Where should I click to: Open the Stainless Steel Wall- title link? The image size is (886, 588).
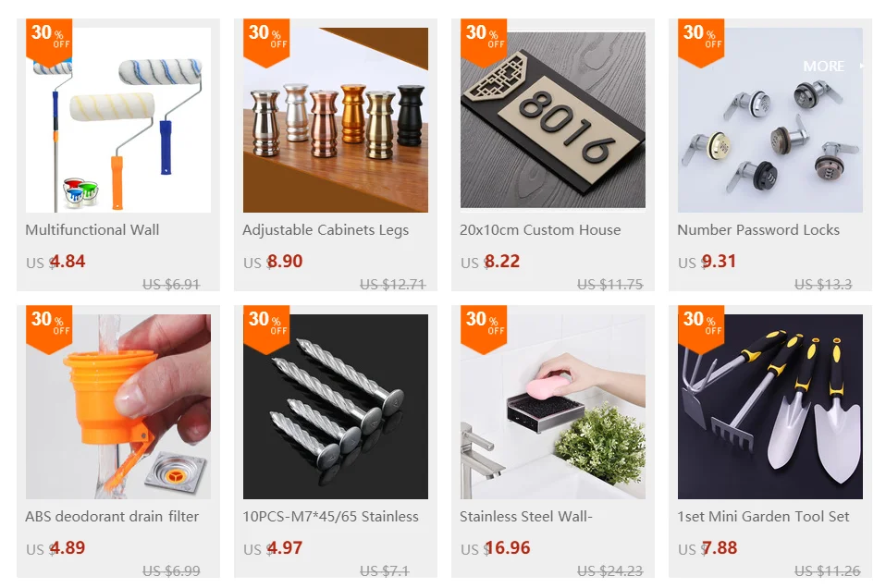pyautogui.click(x=525, y=516)
